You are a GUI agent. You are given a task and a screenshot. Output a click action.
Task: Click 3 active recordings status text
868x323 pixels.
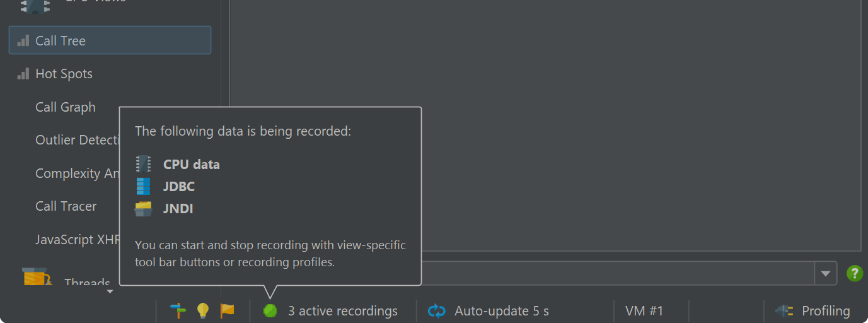click(343, 311)
